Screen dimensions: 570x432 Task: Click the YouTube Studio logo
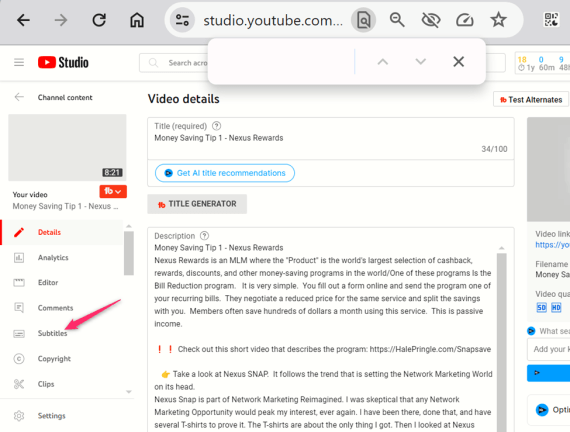pyautogui.click(x=63, y=63)
